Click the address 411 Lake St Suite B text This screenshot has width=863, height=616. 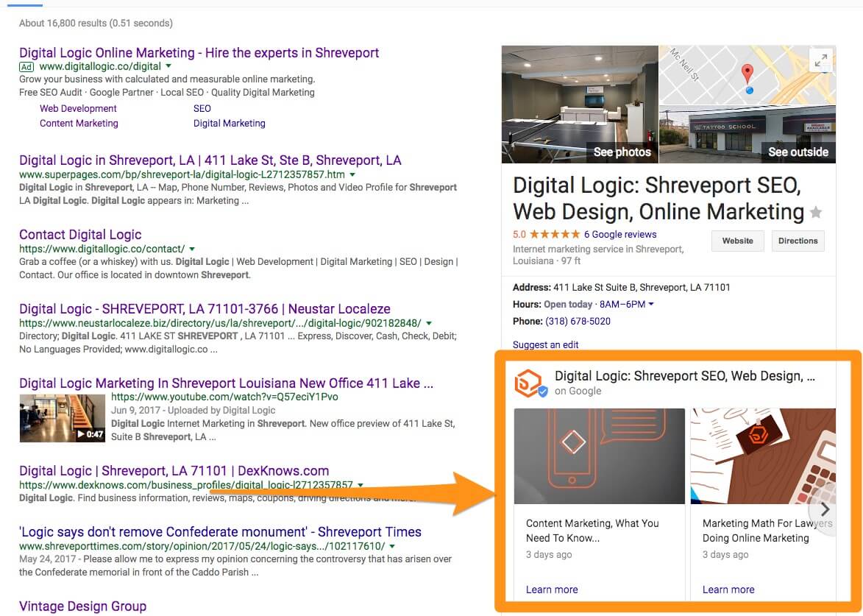(x=642, y=287)
